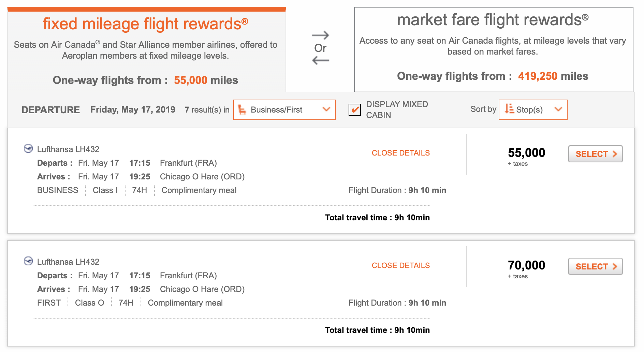Open the Business/First cabin class dropdown
Screen dimensions: 644x352
[284, 109]
